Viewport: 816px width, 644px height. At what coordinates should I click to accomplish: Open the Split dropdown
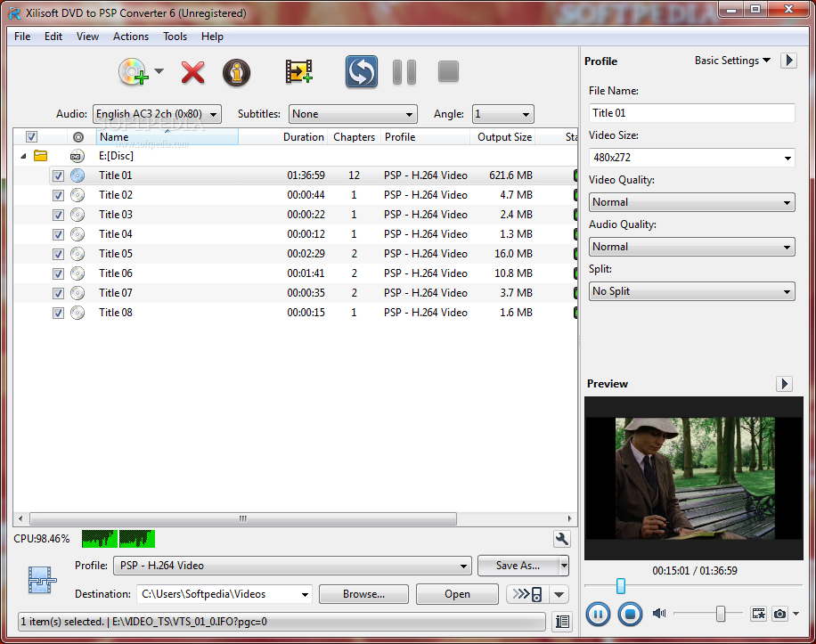point(691,291)
